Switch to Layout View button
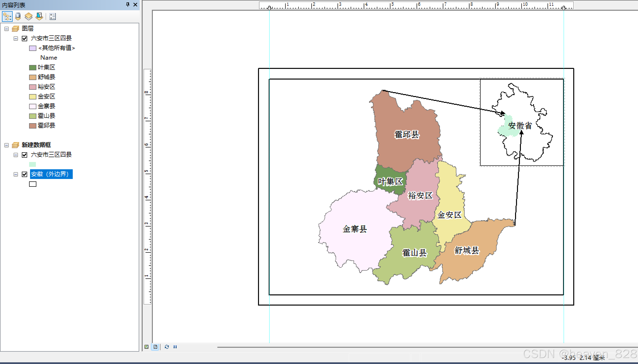 (155, 347)
